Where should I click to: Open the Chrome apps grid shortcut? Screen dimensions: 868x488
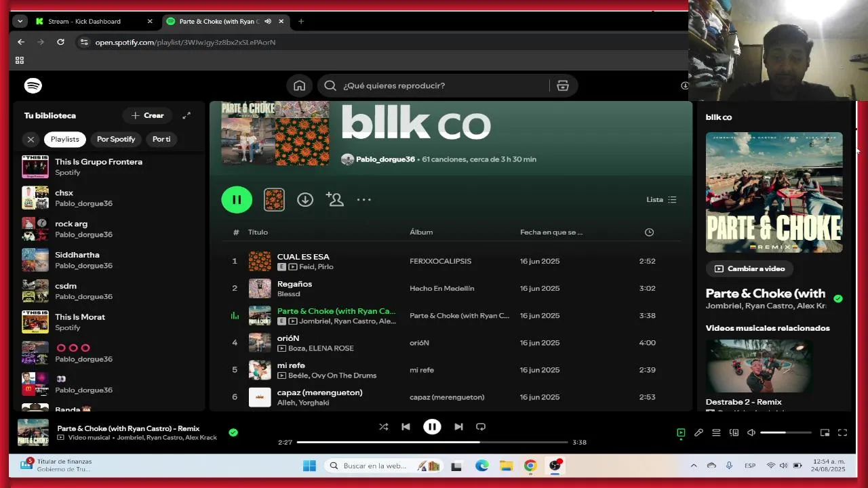point(20,60)
